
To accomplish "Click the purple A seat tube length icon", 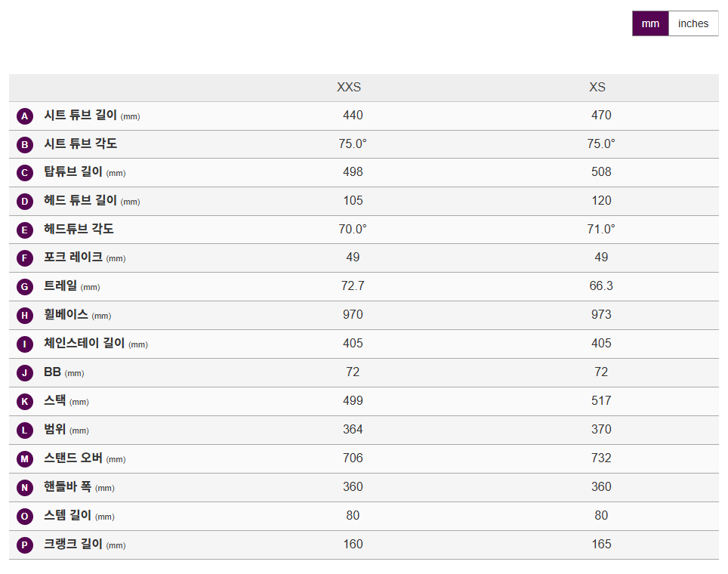I will click(24, 116).
